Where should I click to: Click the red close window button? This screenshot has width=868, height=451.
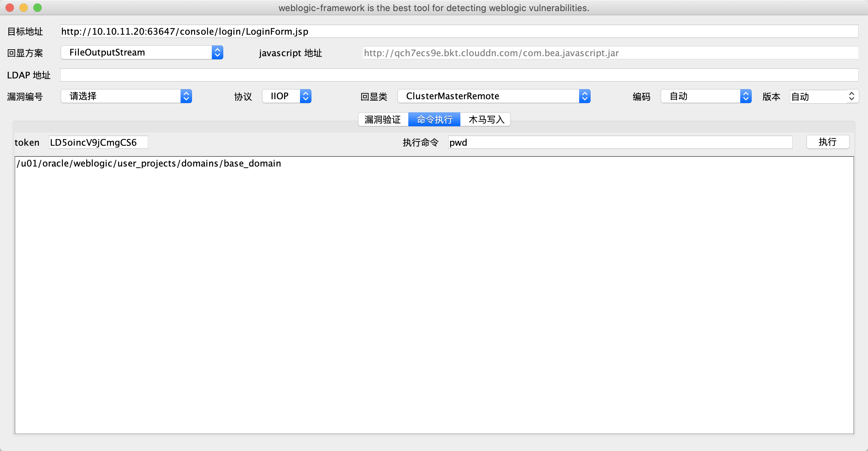[x=10, y=8]
